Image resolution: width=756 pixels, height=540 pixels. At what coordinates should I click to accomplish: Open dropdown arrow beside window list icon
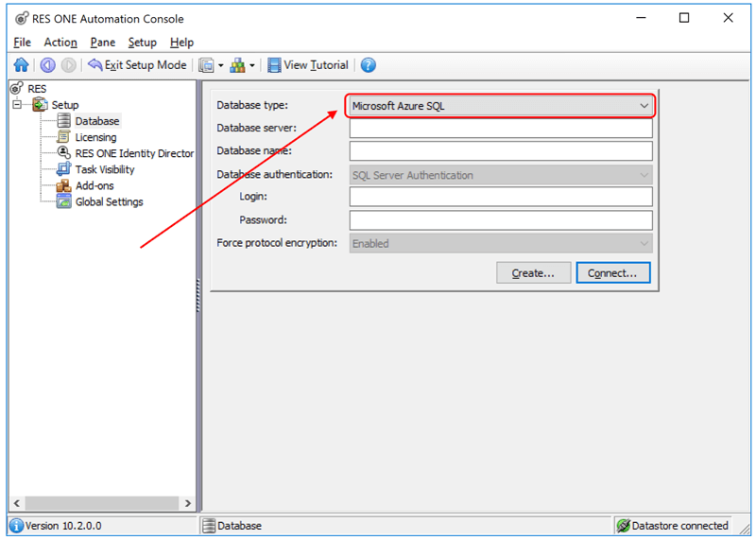[x=221, y=65]
